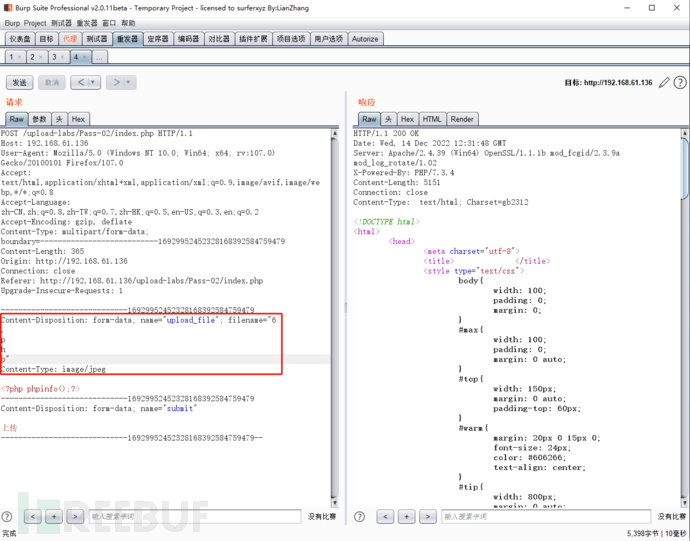Open the Autorize tab
This screenshot has width=690, height=541.
coord(365,39)
